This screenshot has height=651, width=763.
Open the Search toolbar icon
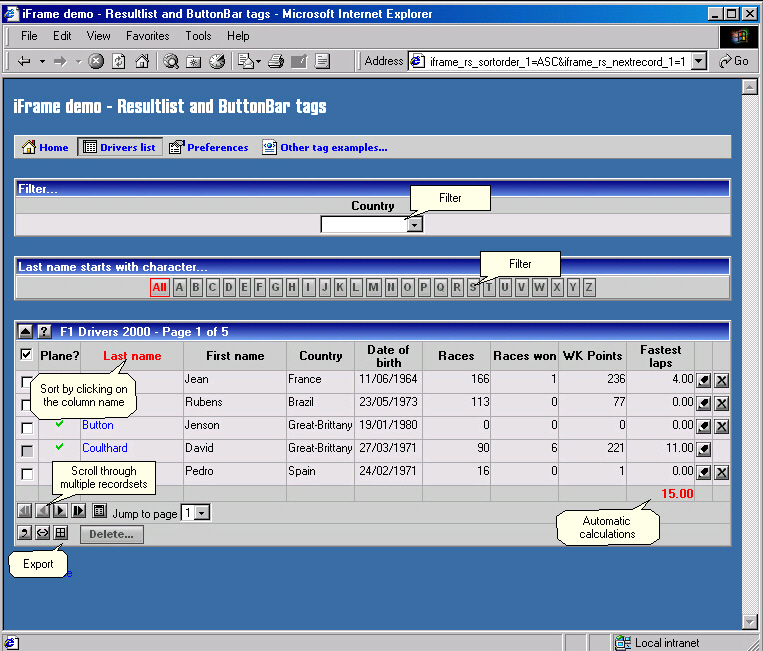click(x=171, y=61)
